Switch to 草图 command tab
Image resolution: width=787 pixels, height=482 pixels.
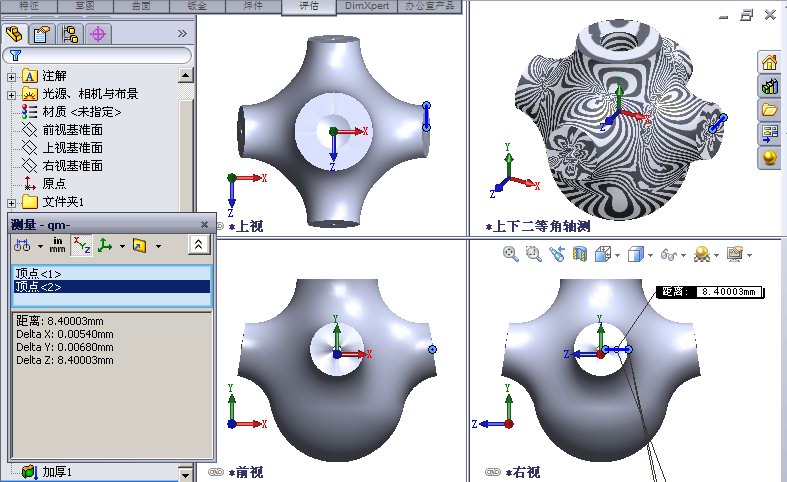coord(85,6)
